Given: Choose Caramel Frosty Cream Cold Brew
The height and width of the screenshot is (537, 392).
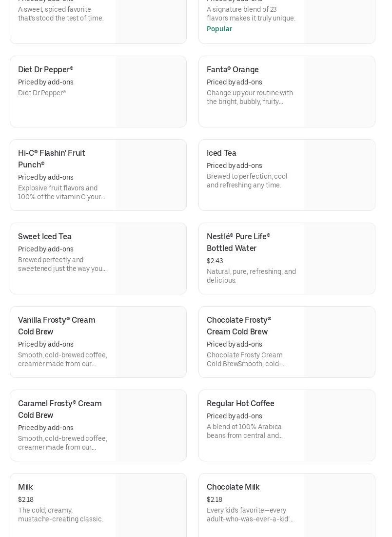Looking at the screenshot, I should tap(59, 409).
